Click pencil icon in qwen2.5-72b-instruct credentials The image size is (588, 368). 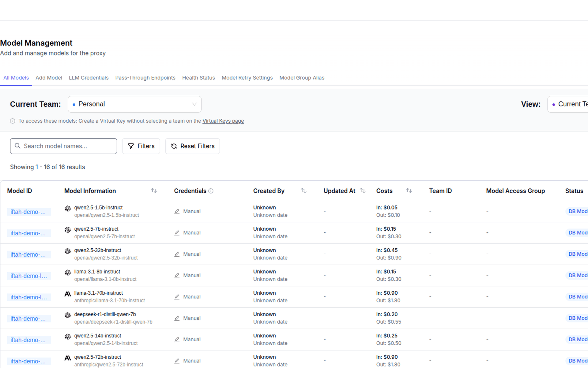click(177, 361)
